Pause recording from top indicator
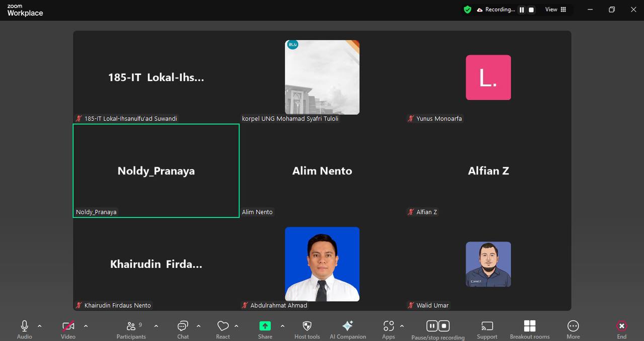The height and width of the screenshot is (341, 644). click(x=522, y=10)
